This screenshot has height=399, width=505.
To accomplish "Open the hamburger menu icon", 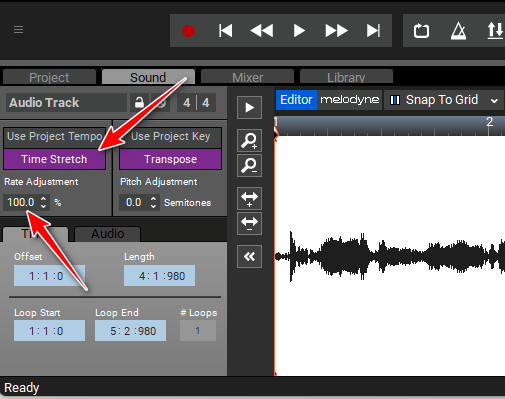I will coord(18,30).
